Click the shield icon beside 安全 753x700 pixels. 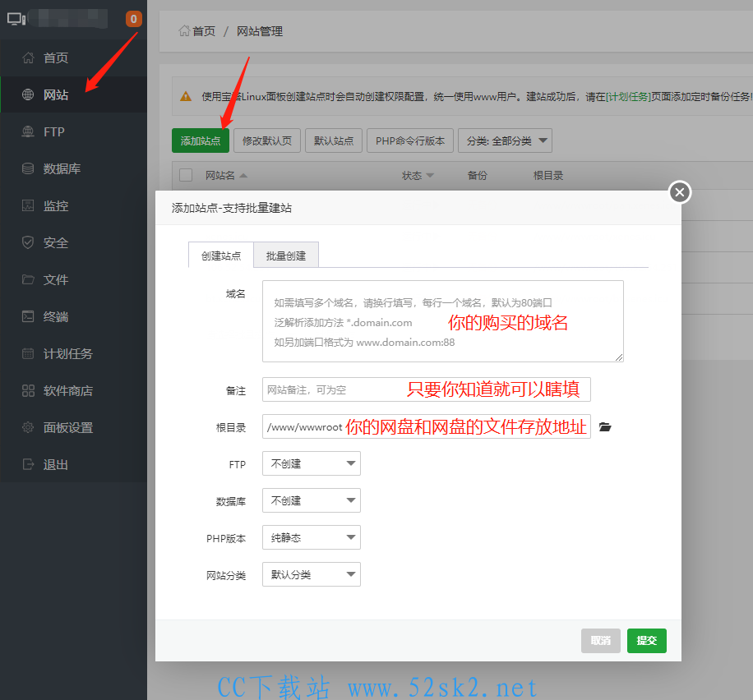pos(28,242)
